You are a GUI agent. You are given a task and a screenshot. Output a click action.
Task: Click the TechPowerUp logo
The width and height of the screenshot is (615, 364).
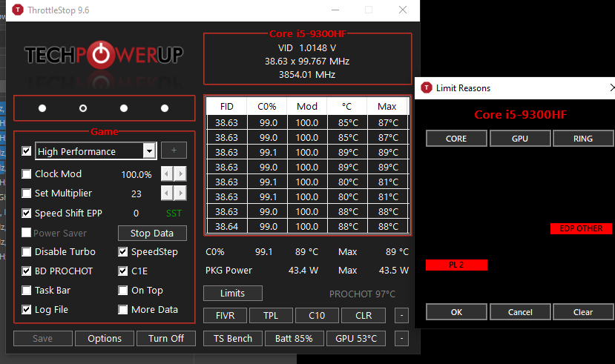tap(104, 55)
